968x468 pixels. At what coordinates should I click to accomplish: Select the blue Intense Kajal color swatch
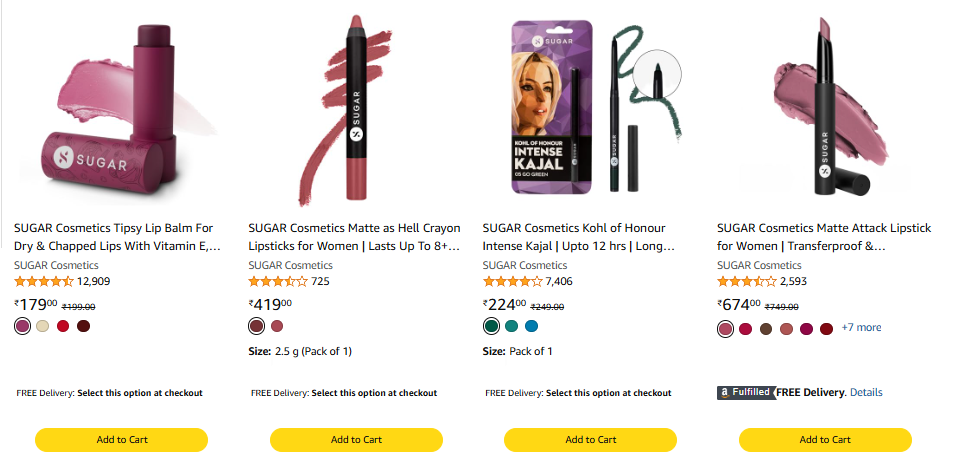(x=531, y=326)
